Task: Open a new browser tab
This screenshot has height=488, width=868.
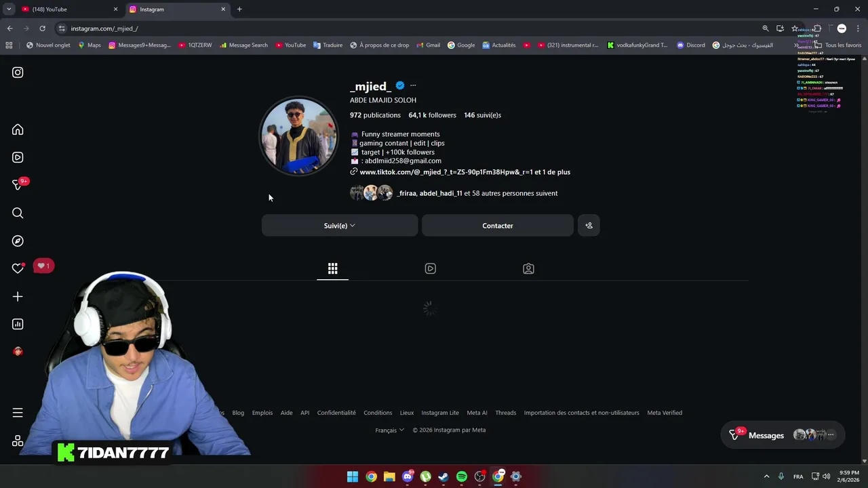Action: [x=239, y=9]
